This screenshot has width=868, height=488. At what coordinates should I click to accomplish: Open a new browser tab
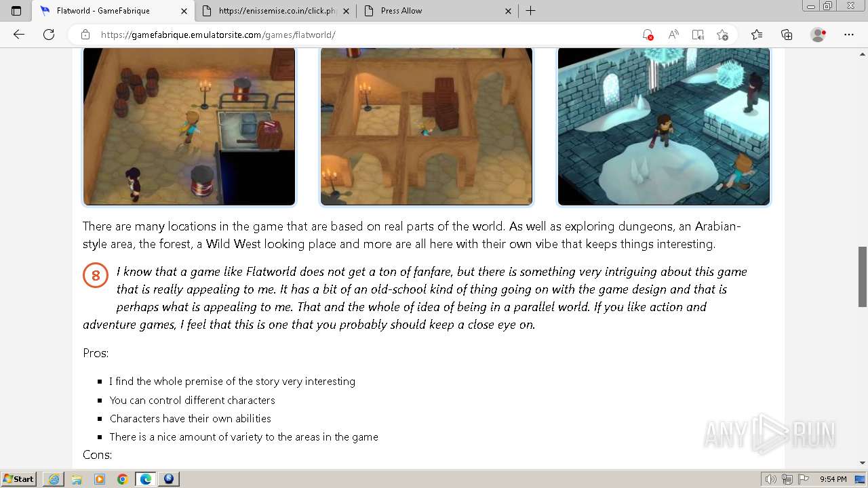(x=530, y=11)
